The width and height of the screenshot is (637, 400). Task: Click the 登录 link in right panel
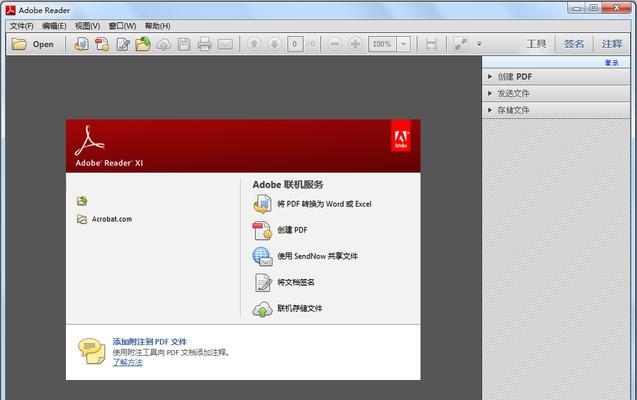tap(611, 63)
